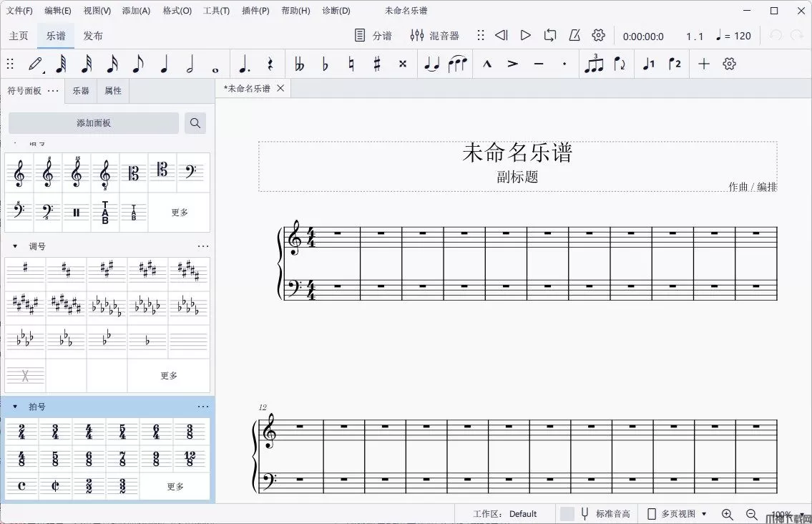The image size is (812, 524).
Task: Choose the bass clef in the palette
Action: pos(191,173)
